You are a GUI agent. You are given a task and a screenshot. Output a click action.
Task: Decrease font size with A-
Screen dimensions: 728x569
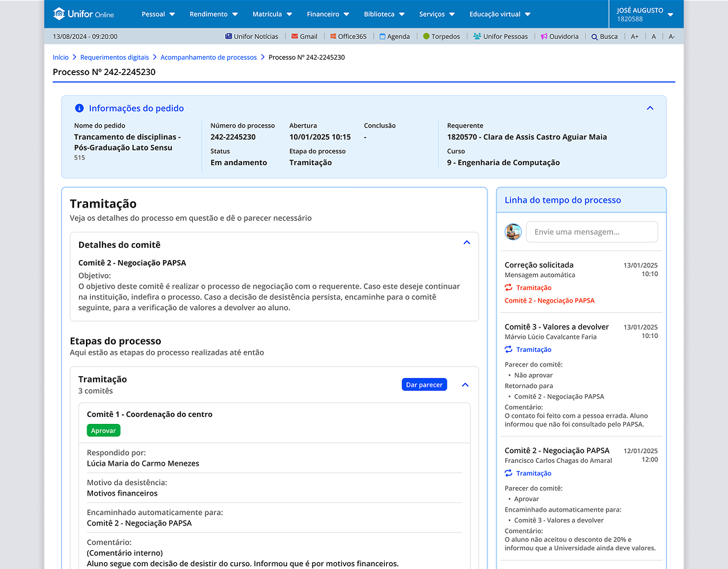(x=672, y=36)
